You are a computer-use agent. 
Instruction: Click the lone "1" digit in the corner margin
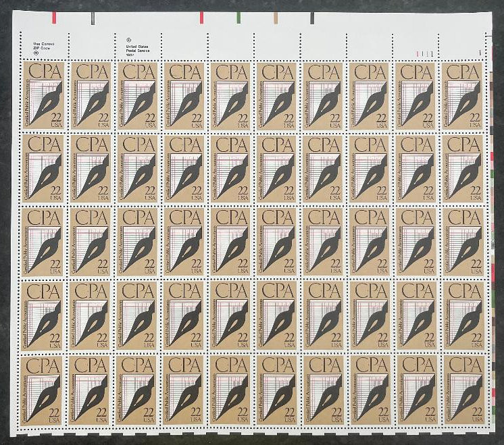coord(480,53)
